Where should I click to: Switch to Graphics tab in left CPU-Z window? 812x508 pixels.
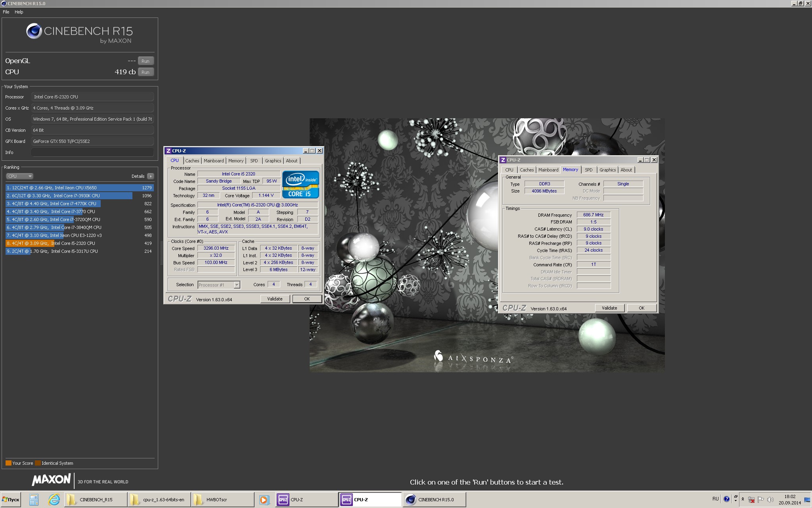point(273,161)
